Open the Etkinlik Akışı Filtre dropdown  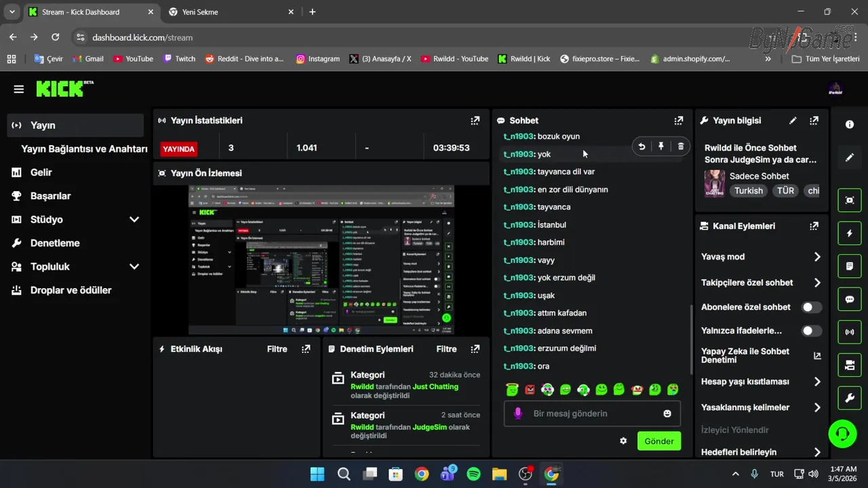[277, 349]
